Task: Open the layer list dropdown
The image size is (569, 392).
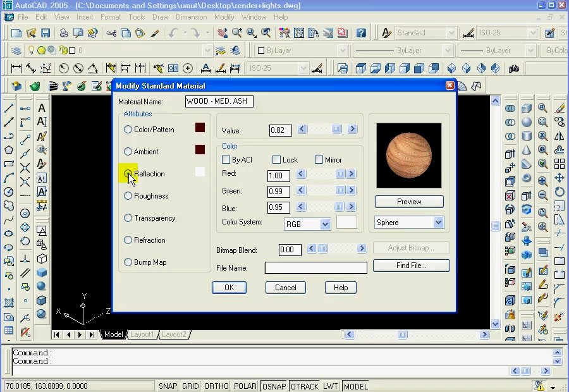Action: coord(207,51)
